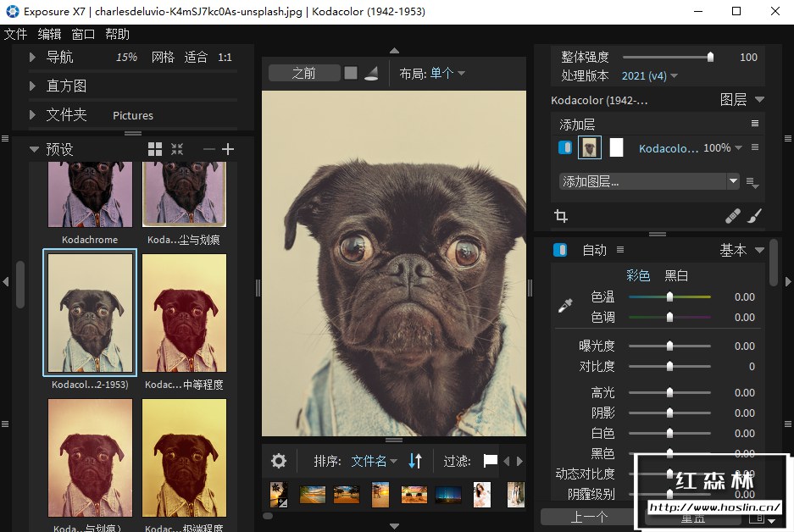The image size is (794, 532).
Task: Switch to black and white mode
Action: 676,275
